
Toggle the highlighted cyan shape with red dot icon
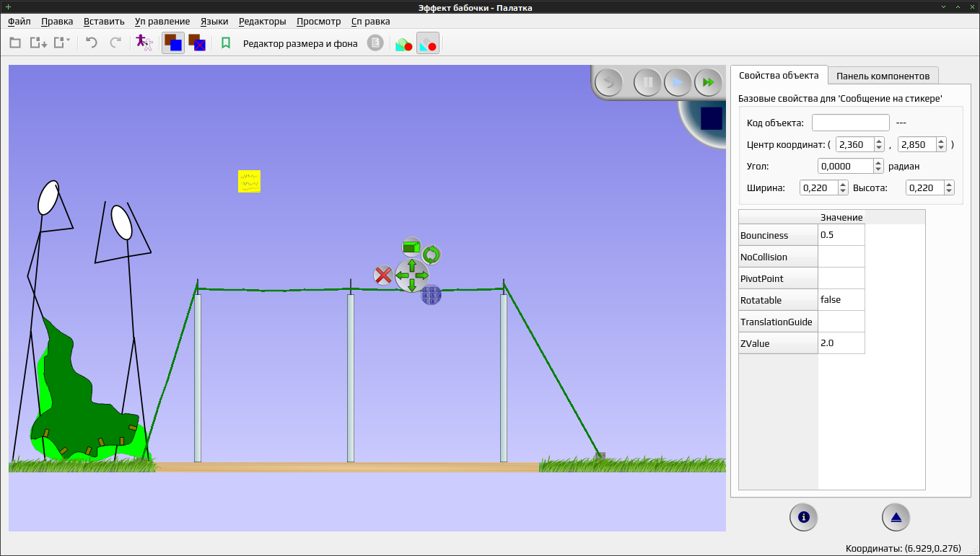(x=428, y=43)
